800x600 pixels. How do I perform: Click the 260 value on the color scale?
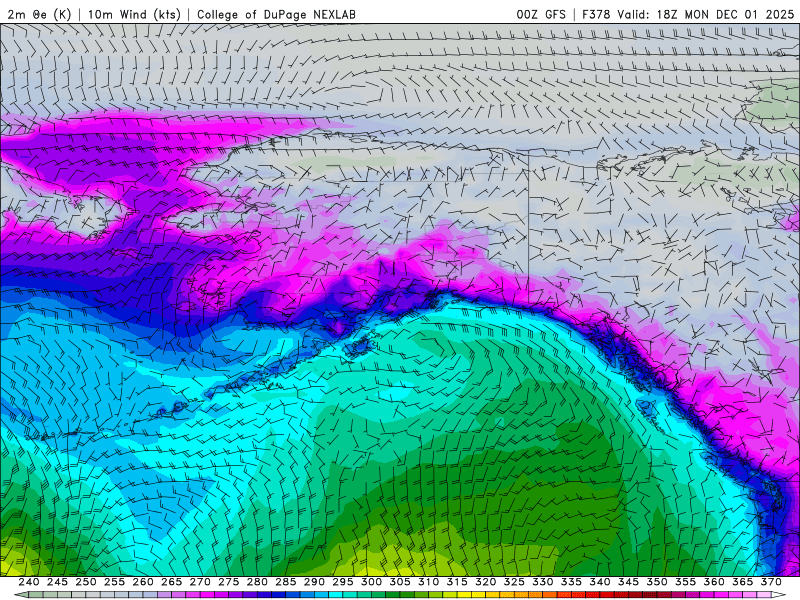pos(143,582)
